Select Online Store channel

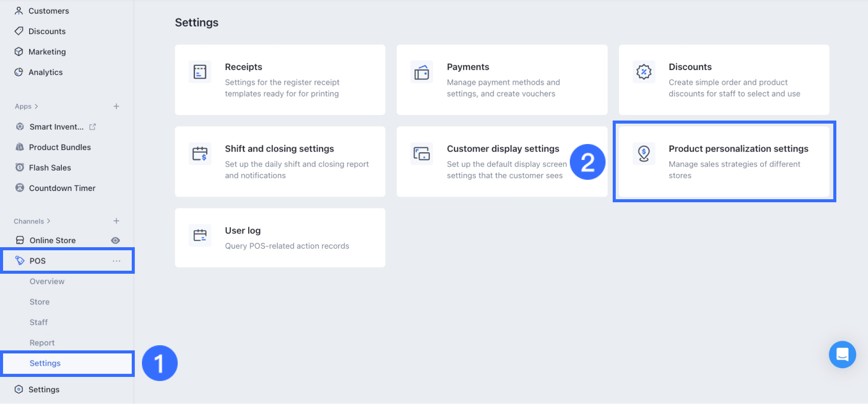click(53, 241)
